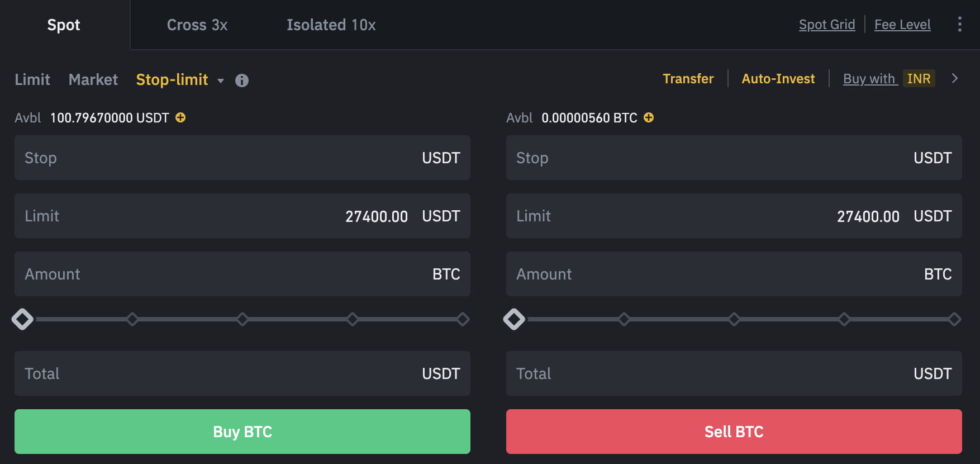Check your Fee Level
This screenshot has width=980, height=464.
click(x=902, y=24)
